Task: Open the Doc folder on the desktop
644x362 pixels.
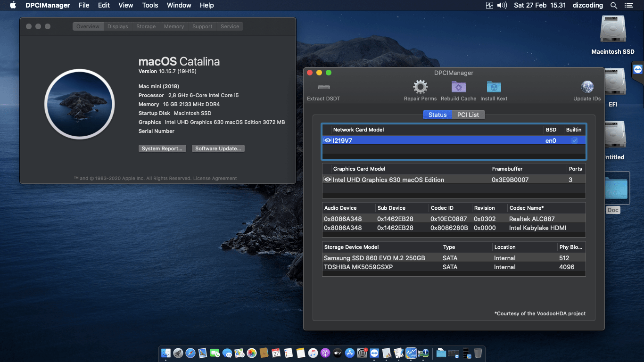Action: click(x=617, y=193)
